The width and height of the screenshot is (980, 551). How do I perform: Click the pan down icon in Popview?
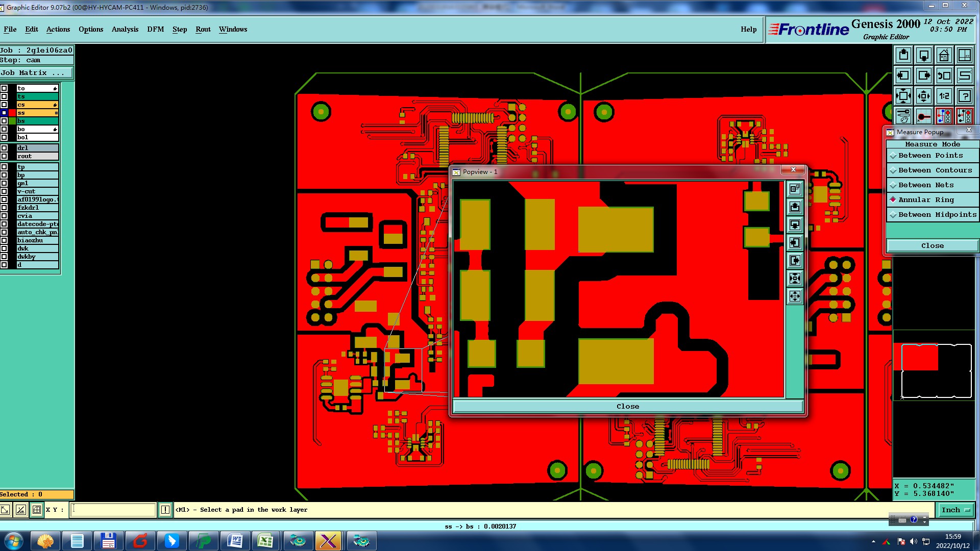coord(795,225)
